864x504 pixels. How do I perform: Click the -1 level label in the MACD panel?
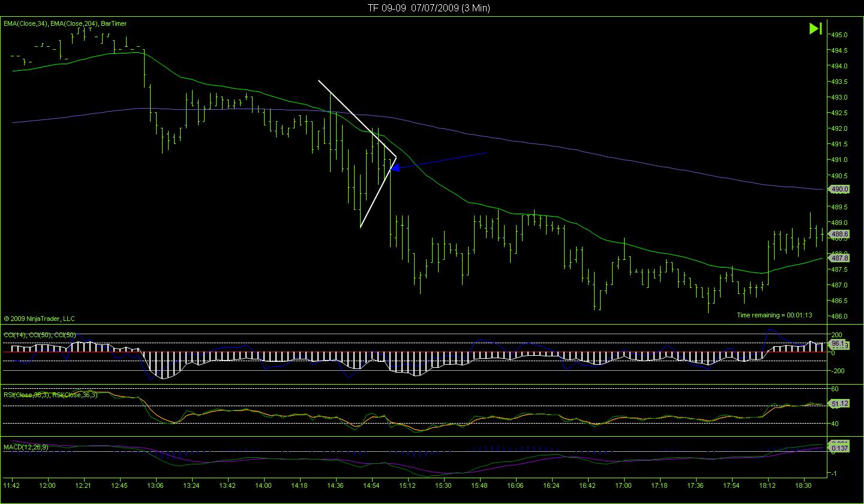tap(833, 473)
